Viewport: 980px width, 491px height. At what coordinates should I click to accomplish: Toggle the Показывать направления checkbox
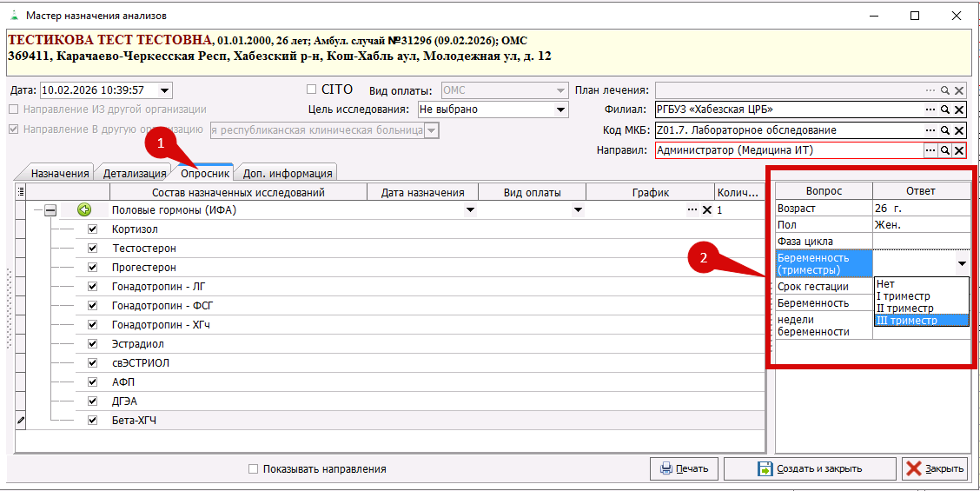(x=254, y=469)
